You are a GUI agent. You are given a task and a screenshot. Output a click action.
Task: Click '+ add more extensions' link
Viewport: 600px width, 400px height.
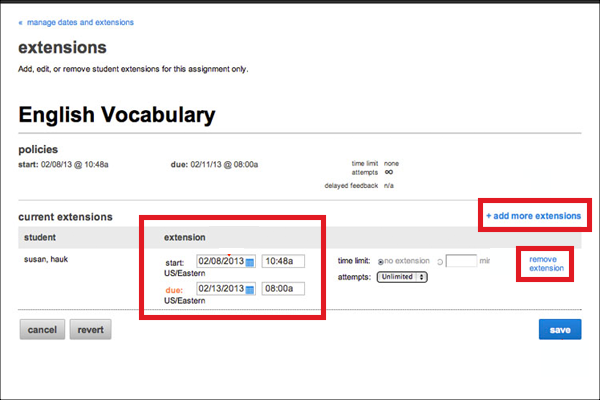[533, 216]
